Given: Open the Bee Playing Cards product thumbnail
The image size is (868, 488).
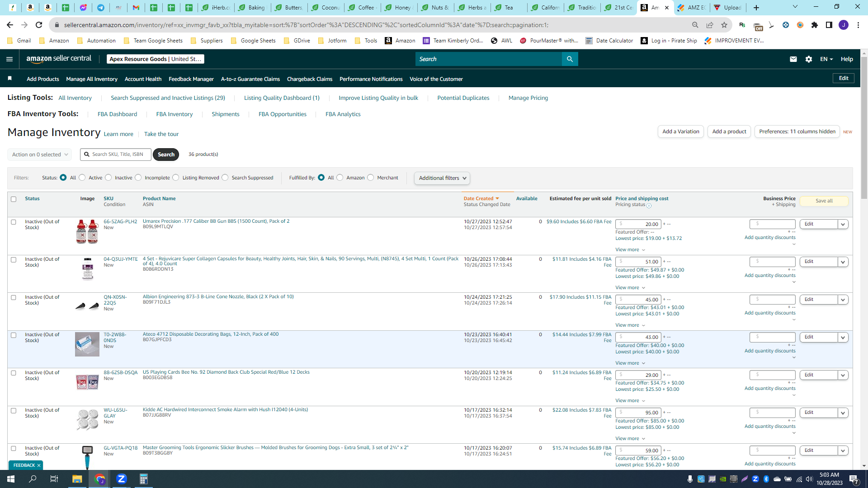Looking at the screenshot, I should pyautogui.click(x=87, y=382).
